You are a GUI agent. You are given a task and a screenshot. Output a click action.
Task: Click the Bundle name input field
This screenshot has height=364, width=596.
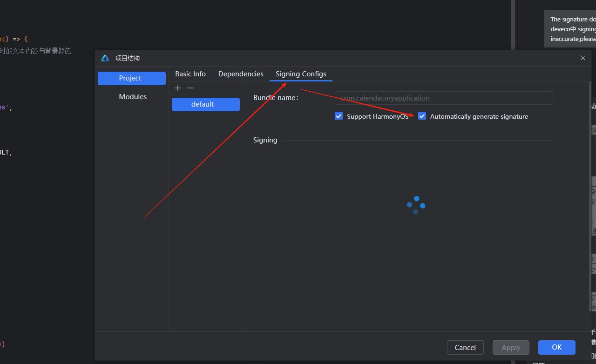[444, 98]
